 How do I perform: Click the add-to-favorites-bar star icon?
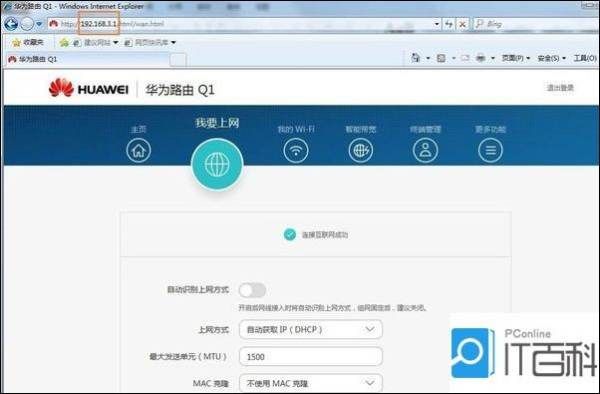64,42
